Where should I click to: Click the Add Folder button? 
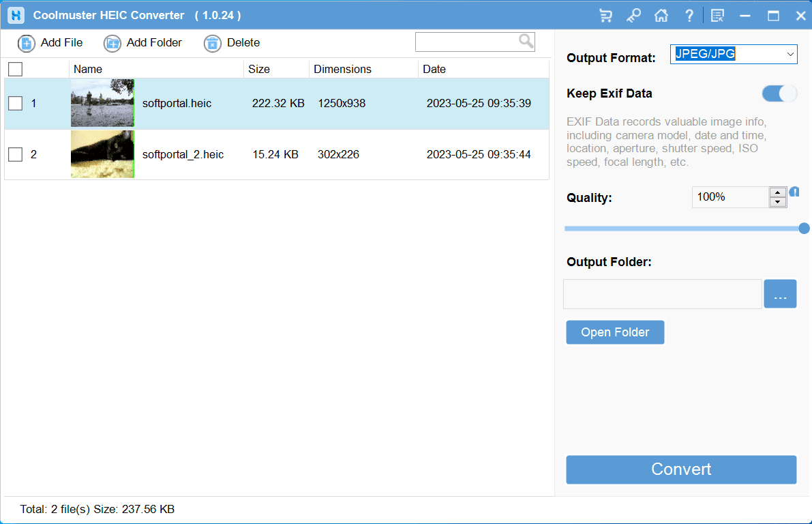[x=143, y=43]
